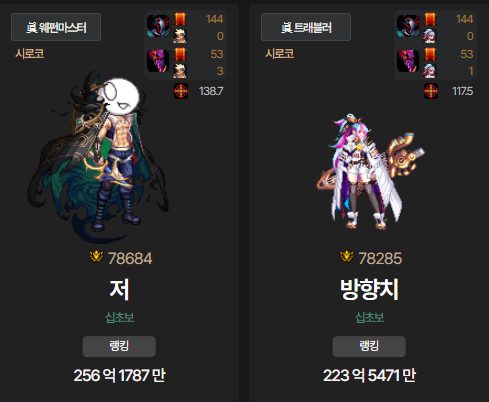The height and width of the screenshot is (402, 489).
Task: Click the red crosshair icon beside 138.7
Action: [181, 91]
